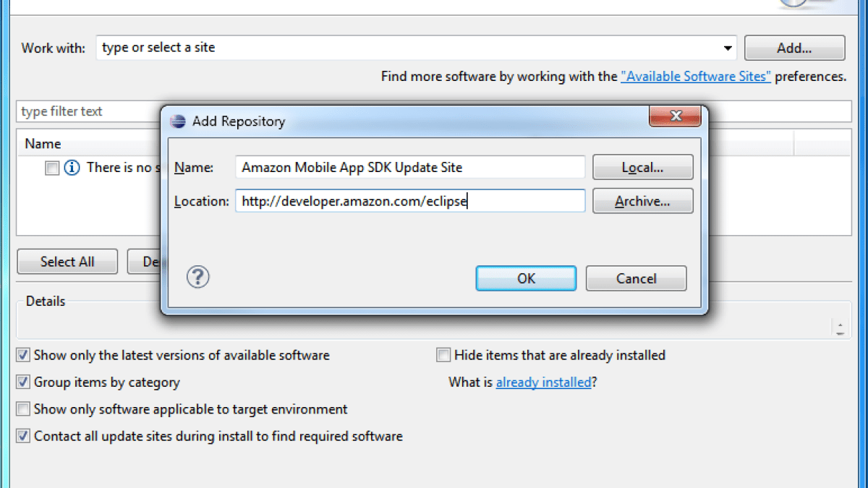Click the Local... button

(x=642, y=168)
